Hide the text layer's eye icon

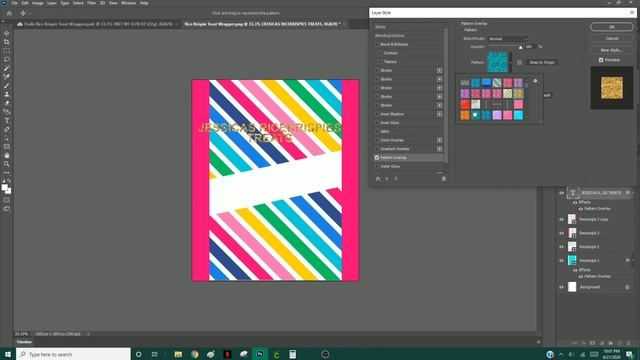click(x=561, y=193)
